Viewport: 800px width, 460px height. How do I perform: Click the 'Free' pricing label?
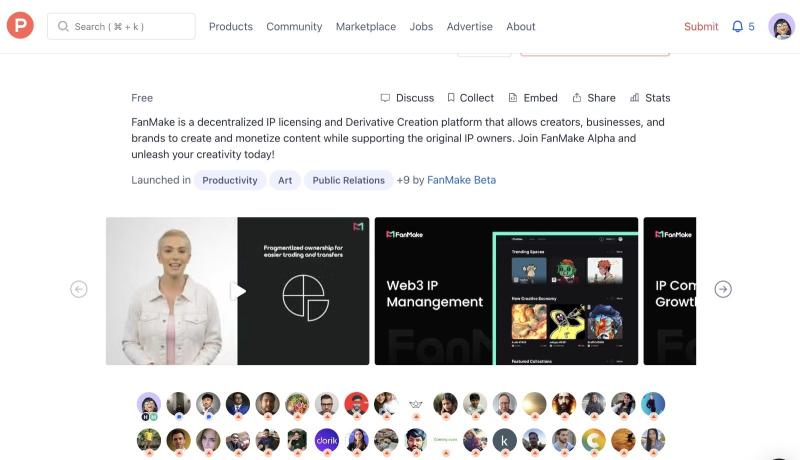pyautogui.click(x=142, y=98)
